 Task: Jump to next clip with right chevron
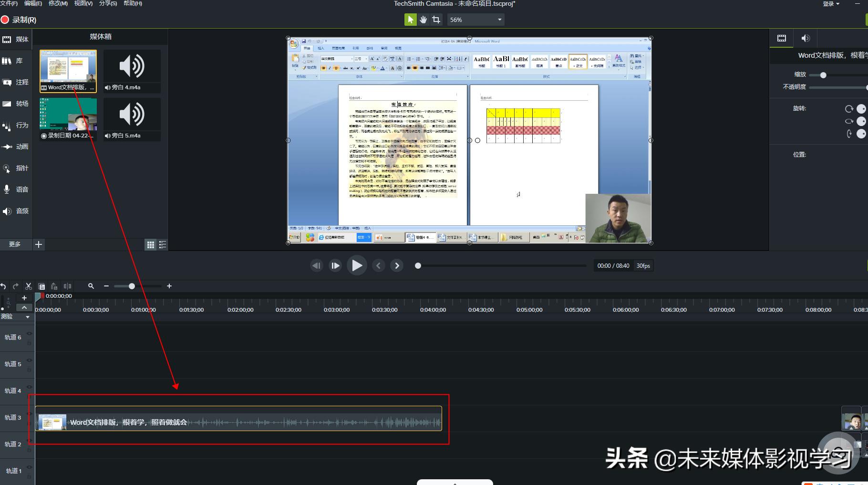[x=397, y=265]
